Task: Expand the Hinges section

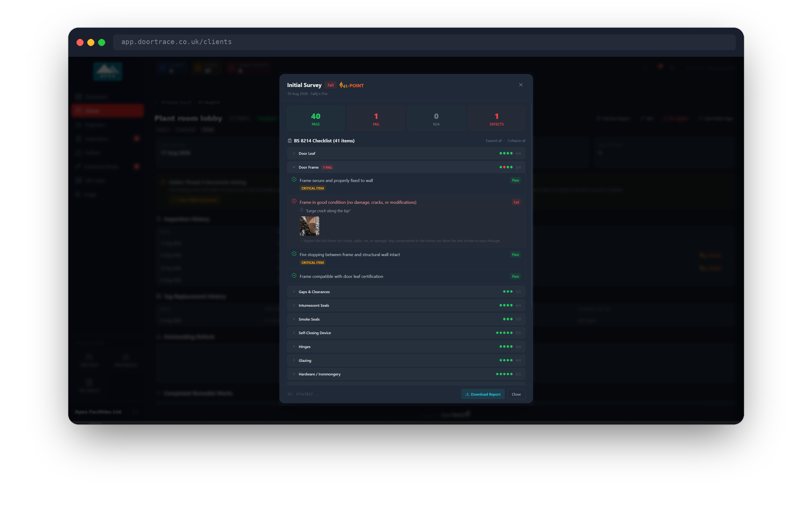Action: 406,347
